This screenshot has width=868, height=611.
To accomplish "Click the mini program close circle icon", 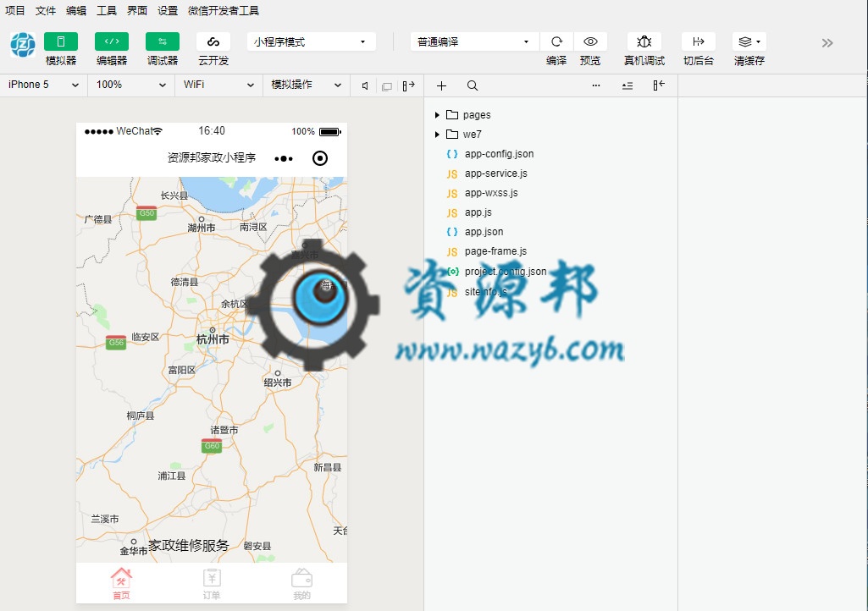I will pyautogui.click(x=320, y=158).
